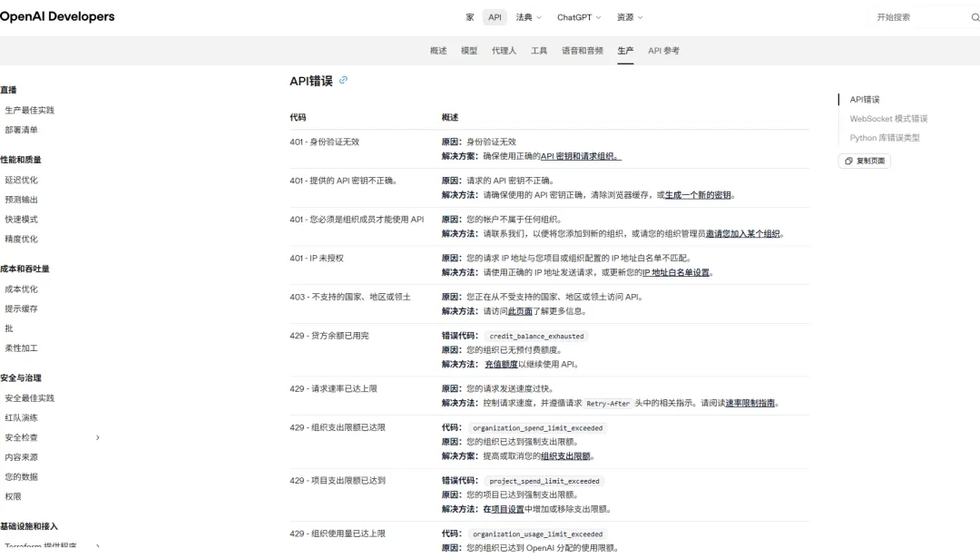Open 部署清单 in the sidebar

[x=21, y=130]
